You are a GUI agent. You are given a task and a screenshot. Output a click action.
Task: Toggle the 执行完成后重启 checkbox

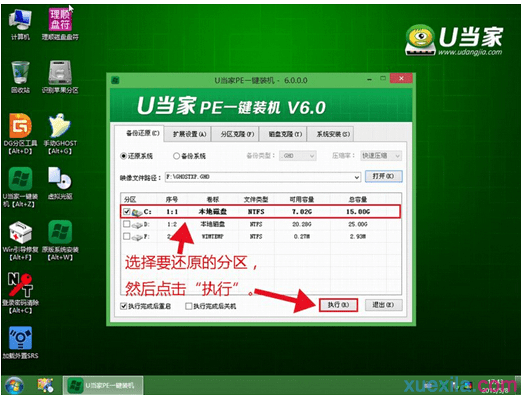(124, 306)
